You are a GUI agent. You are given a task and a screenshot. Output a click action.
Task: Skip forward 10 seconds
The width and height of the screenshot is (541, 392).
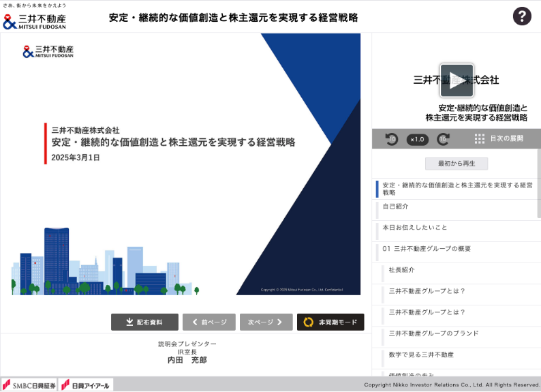click(x=444, y=139)
